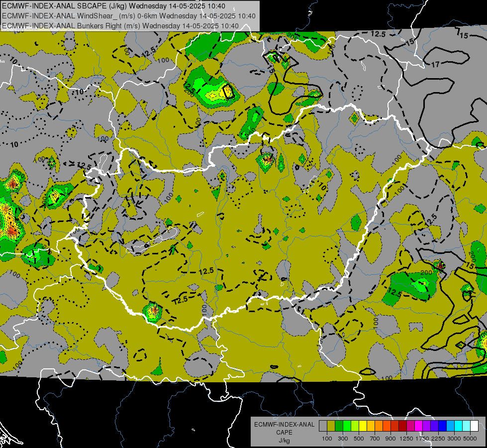Click the CAPE label in the legend
The width and height of the screenshot is (487, 448).
point(284,433)
